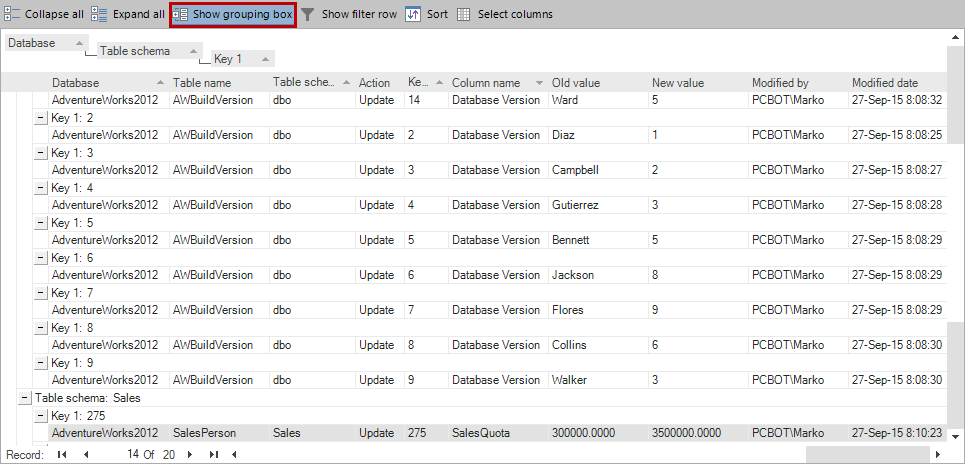Image resolution: width=965 pixels, height=464 pixels.
Task: Click the new value 3500000.0000 cell
Action: click(698, 433)
